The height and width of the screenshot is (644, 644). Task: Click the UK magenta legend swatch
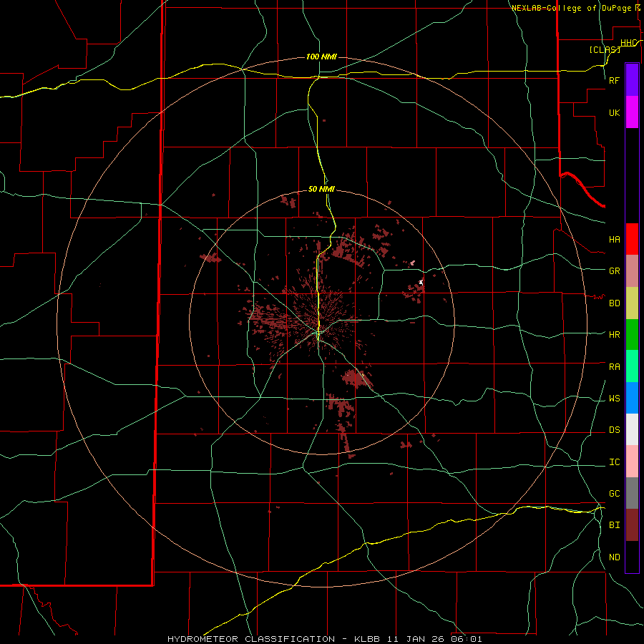tap(632, 112)
